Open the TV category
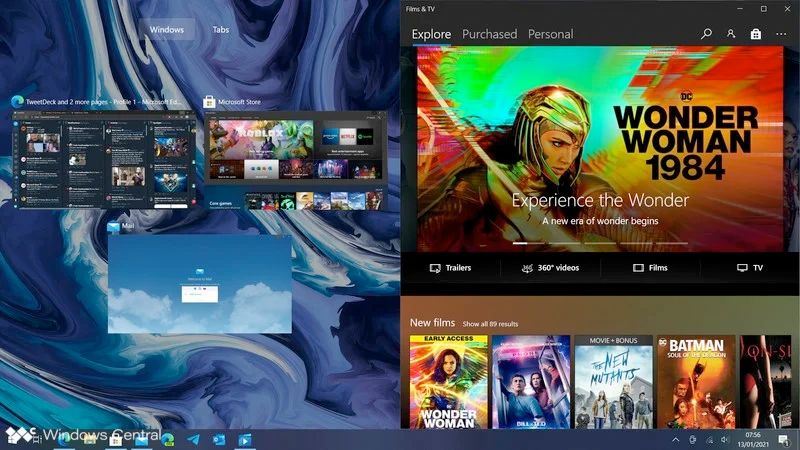This screenshot has height=450, width=800. [750, 268]
